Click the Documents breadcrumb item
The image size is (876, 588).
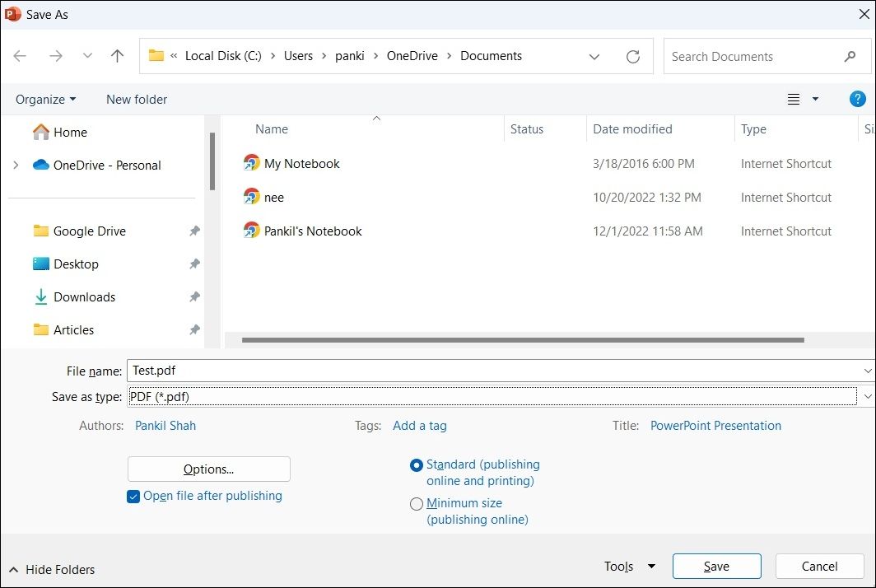[491, 56]
